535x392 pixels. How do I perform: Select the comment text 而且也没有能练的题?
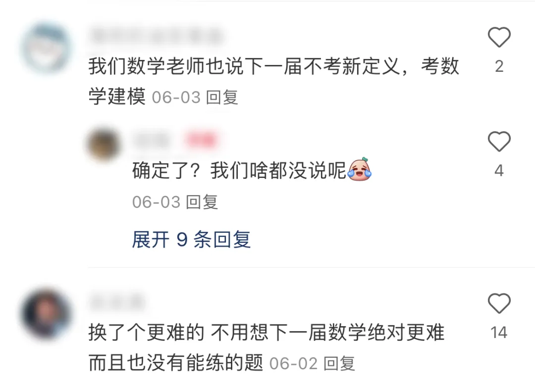(x=176, y=363)
